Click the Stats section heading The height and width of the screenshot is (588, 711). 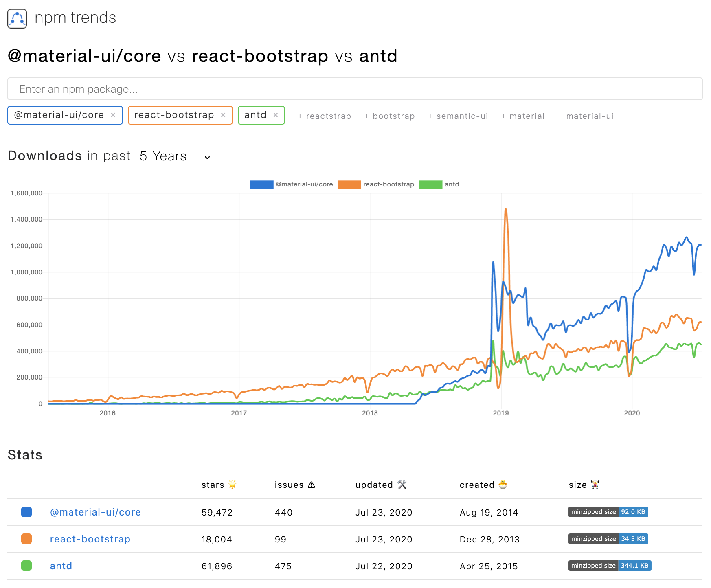(25, 455)
